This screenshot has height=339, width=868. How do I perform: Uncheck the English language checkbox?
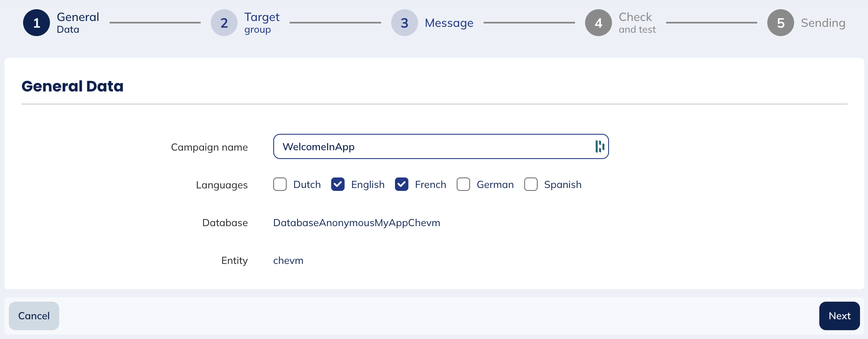(x=338, y=184)
